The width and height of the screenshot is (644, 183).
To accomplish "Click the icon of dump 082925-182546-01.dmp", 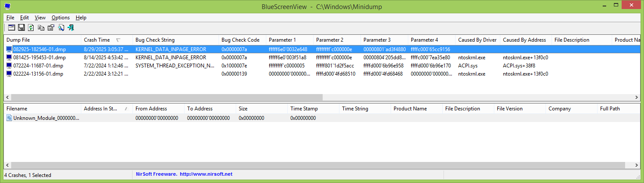I will (9, 49).
